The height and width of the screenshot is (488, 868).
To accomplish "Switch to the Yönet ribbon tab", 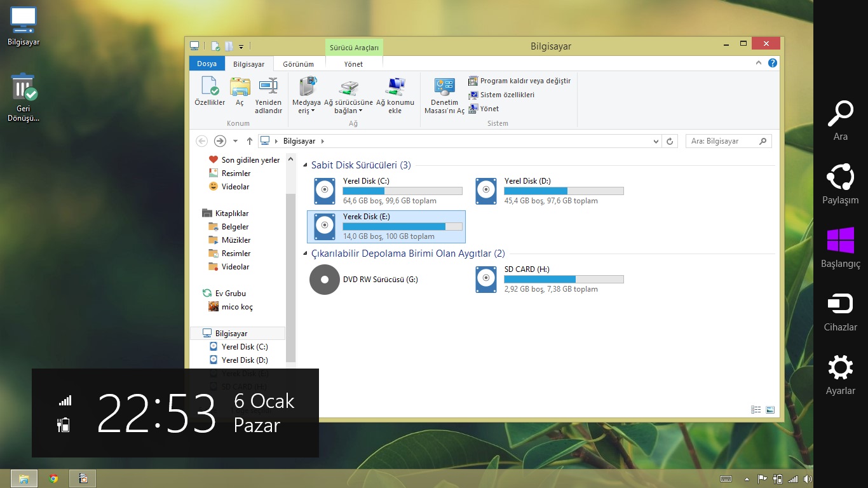I will 353,64.
